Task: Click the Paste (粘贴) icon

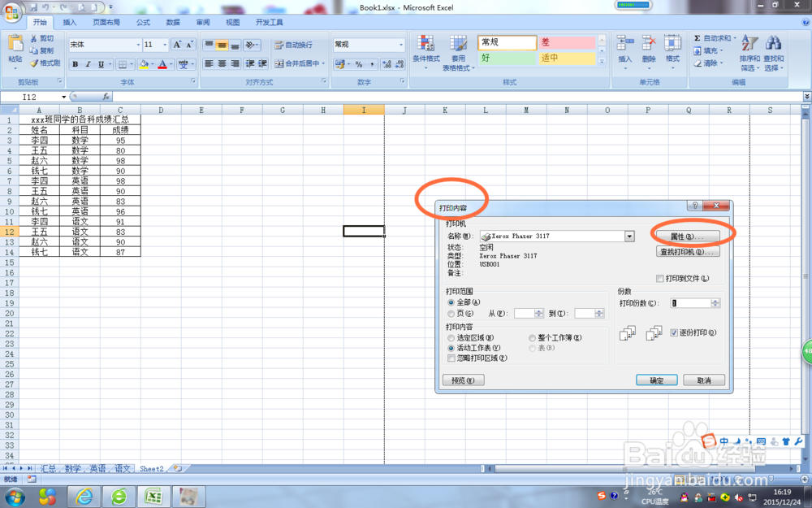Action: tap(15, 44)
